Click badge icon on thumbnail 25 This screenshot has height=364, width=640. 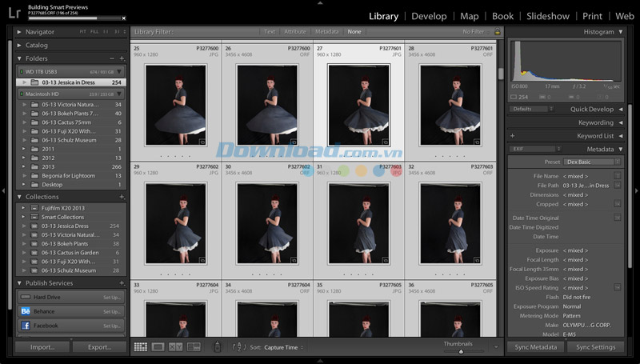pyautogui.click(x=202, y=142)
